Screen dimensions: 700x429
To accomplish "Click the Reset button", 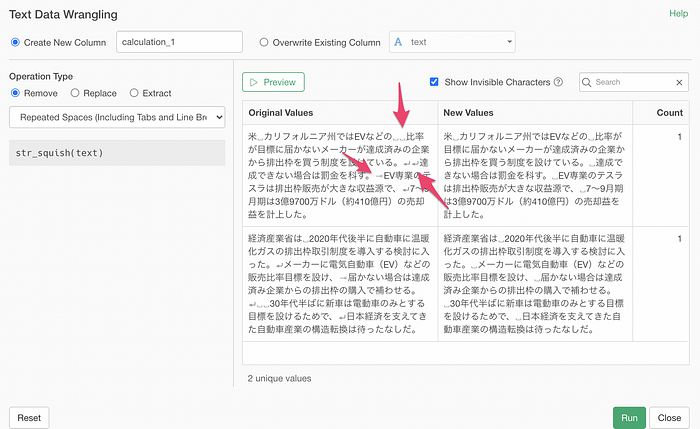I will (29, 418).
